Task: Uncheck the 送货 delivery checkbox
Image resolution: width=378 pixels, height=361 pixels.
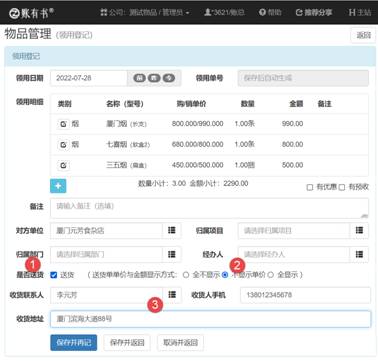Action: (54, 275)
